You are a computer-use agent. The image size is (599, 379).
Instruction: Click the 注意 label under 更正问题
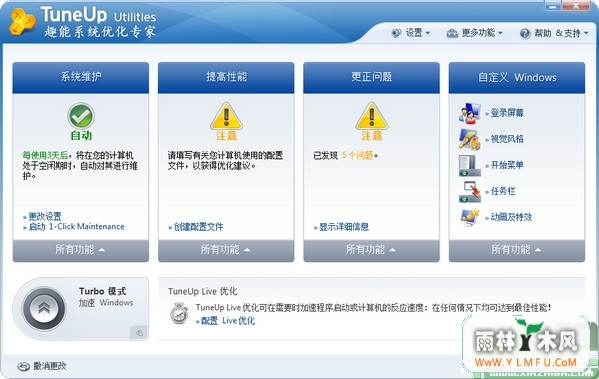(x=372, y=136)
